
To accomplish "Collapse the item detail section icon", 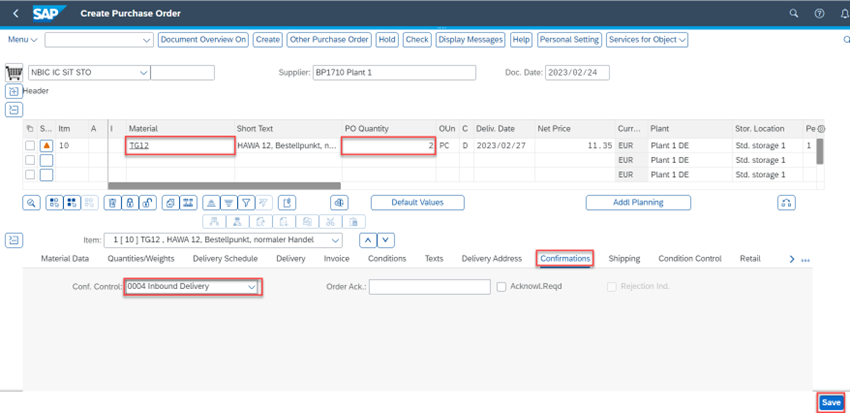I will 14,240.
